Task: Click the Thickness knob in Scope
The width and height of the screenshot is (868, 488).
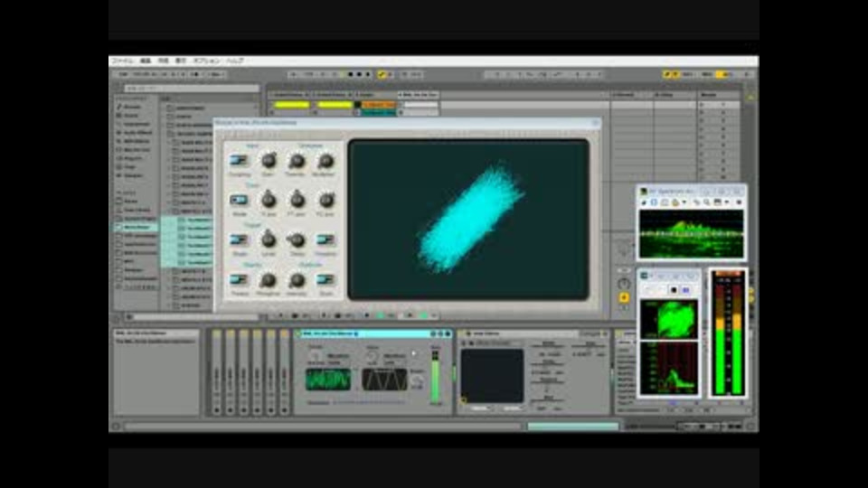Action: pos(297,161)
